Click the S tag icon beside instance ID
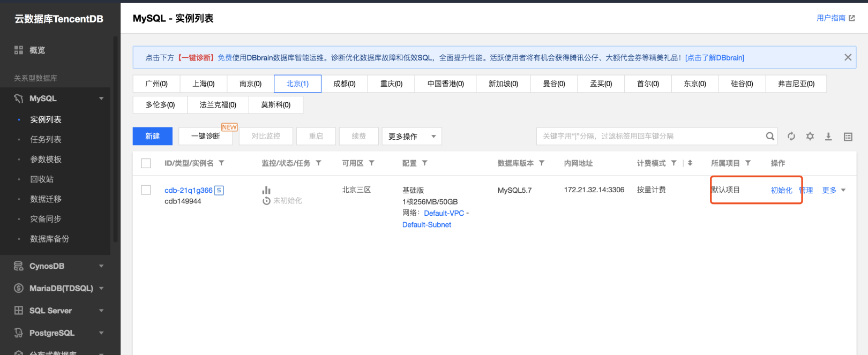The image size is (868, 355). 219,190
